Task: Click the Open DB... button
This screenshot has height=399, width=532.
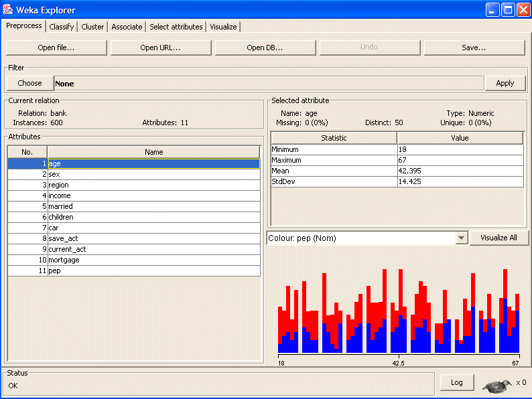Action: [265, 48]
